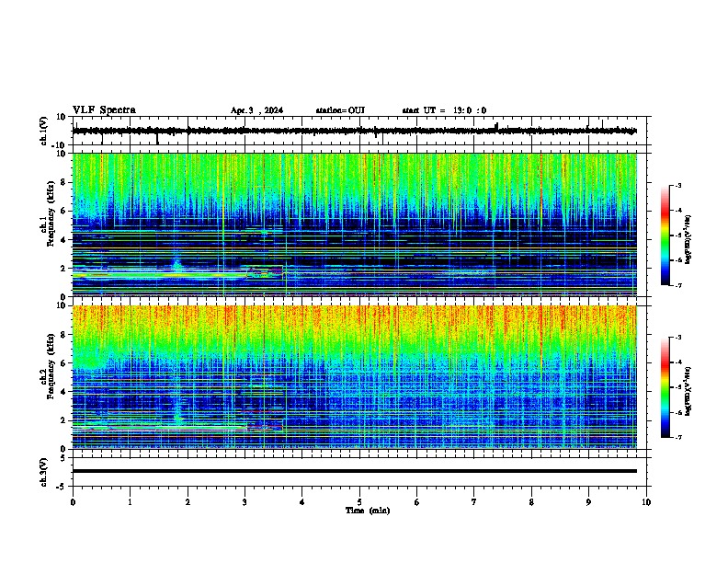Click the date 'Apr. 3 , 2024'
Screen dimensions: 728x563
point(256,110)
